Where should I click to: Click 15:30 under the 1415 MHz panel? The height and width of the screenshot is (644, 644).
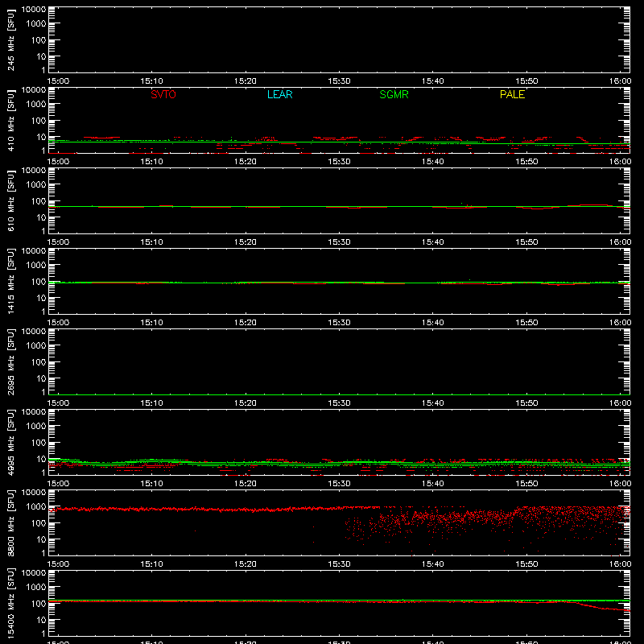339,323
